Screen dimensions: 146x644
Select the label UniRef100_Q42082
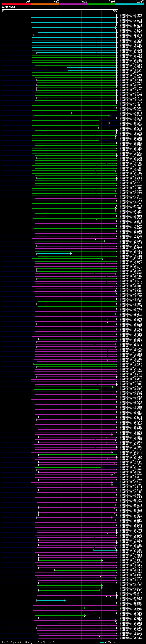click(x=131, y=550)
